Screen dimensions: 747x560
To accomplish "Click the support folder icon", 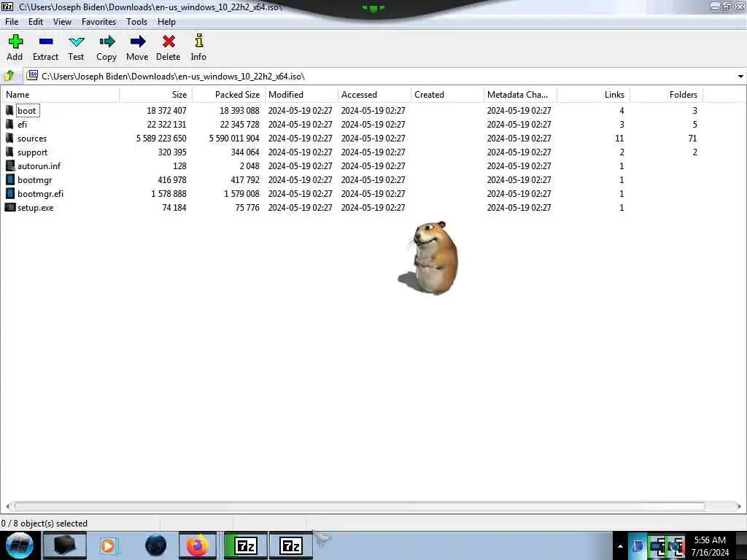I will [9, 152].
